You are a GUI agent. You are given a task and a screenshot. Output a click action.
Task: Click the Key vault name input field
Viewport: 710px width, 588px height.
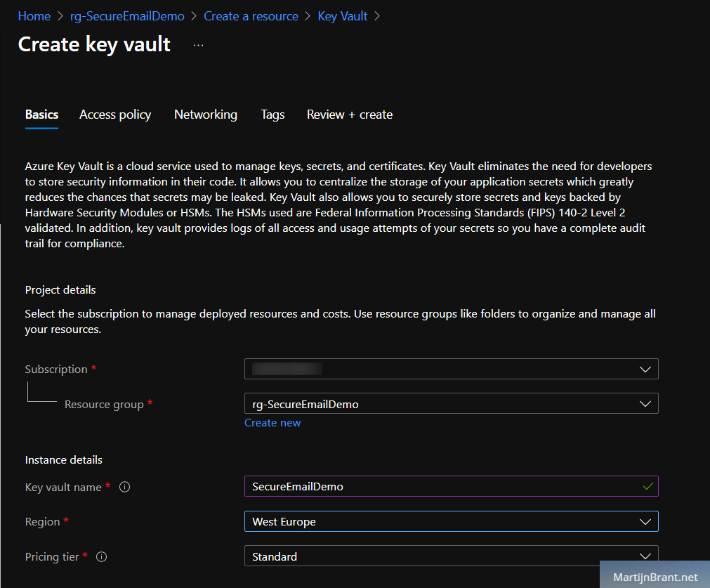452,486
